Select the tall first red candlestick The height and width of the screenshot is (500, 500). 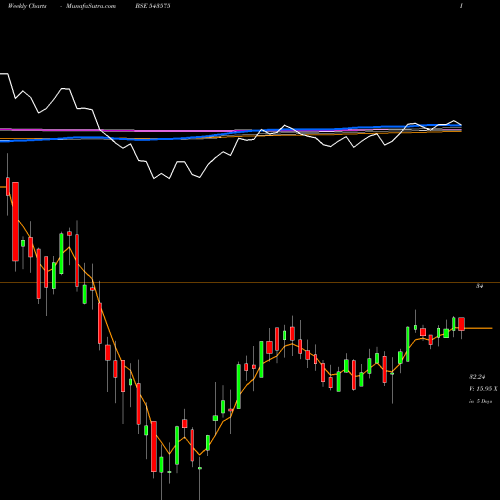(15, 222)
